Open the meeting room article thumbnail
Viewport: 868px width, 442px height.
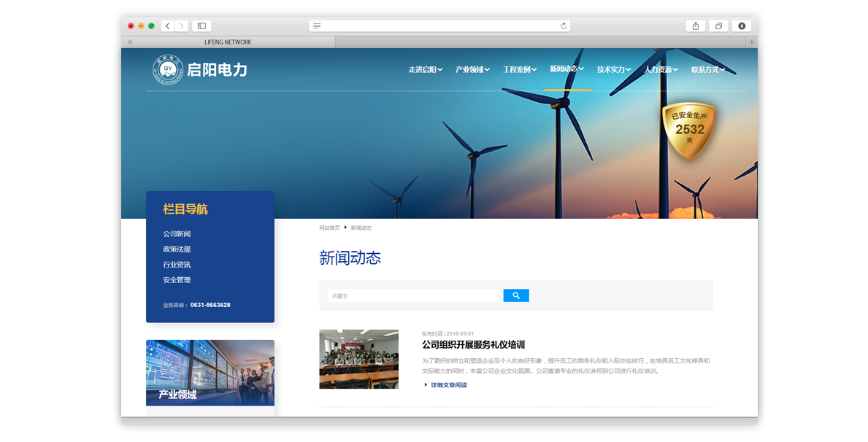[x=358, y=359]
